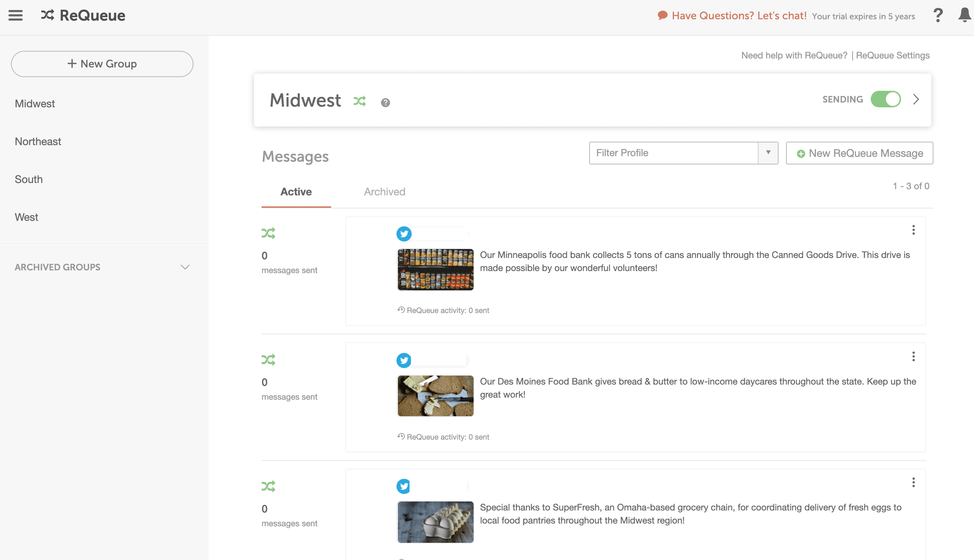The width and height of the screenshot is (974, 560).
Task: Open options menu for Minneapolis message
Action: tap(913, 230)
